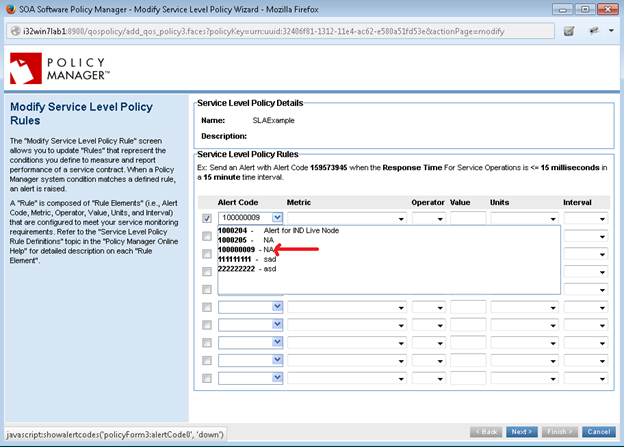Open the Operator dropdown in the last rule row
Viewport: 624px width, 447px height.
(x=429, y=379)
